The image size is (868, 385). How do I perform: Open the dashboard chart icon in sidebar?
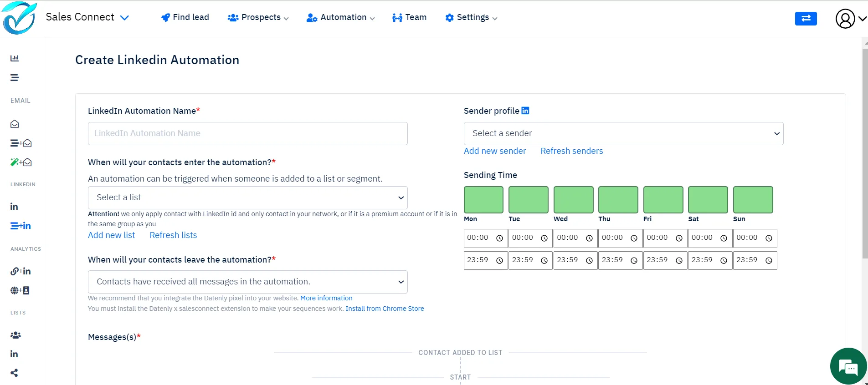15,58
